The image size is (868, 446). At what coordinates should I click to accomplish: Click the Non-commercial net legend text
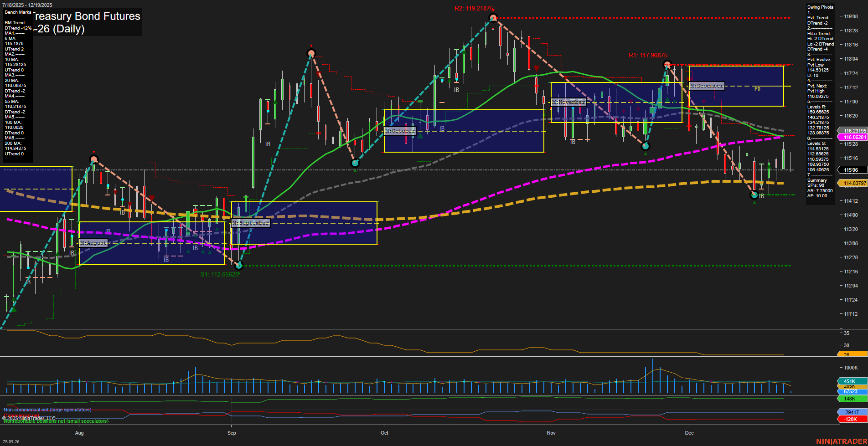click(47, 410)
